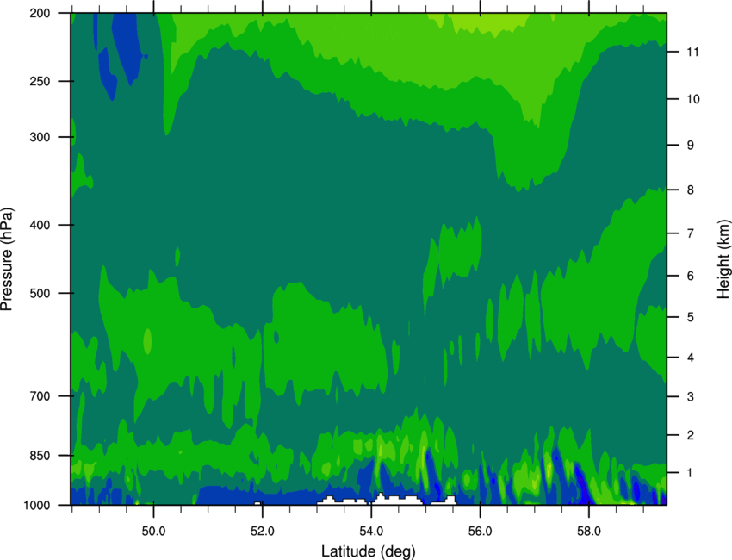Pick the 6 km height label

tap(691, 276)
